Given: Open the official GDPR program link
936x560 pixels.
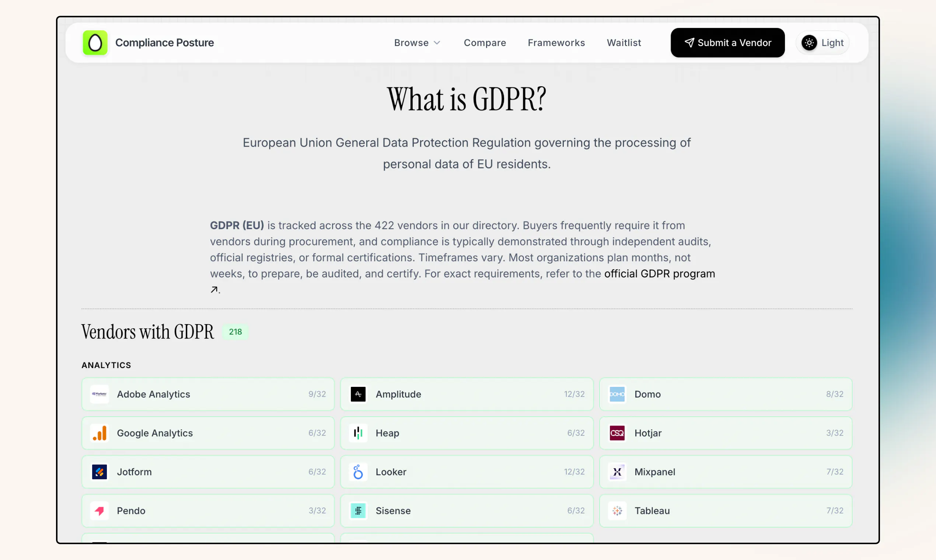Looking at the screenshot, I should point(659,274).
